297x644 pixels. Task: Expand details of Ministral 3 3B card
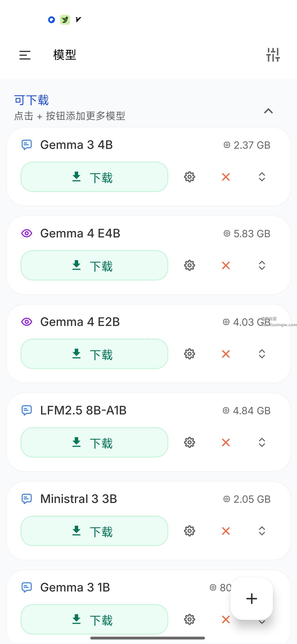tap(262, 531)
